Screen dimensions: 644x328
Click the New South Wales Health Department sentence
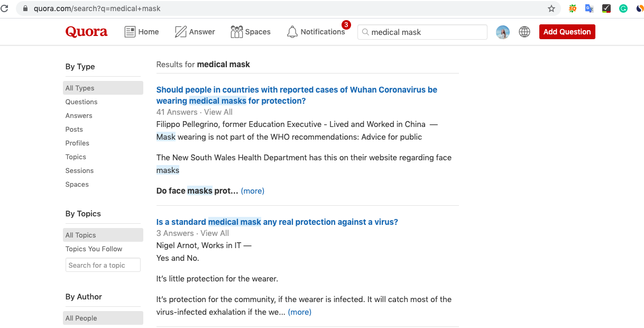click(x=304, y=164)
